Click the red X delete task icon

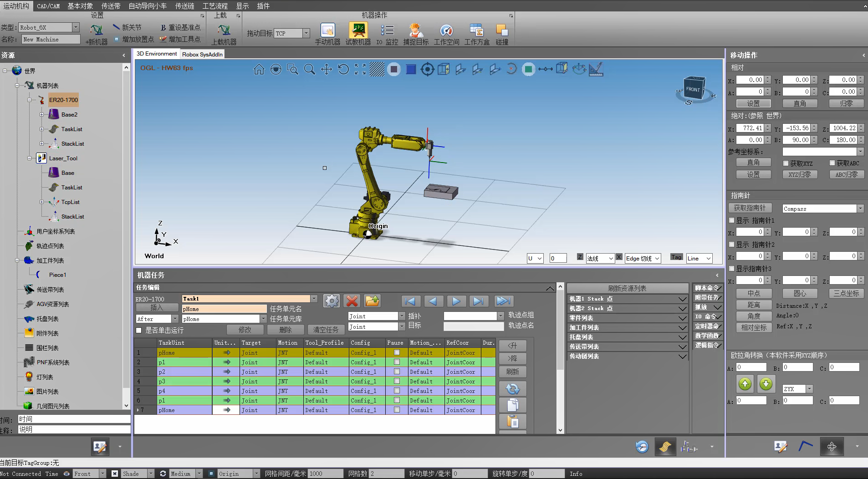click(x=352, y=301)
